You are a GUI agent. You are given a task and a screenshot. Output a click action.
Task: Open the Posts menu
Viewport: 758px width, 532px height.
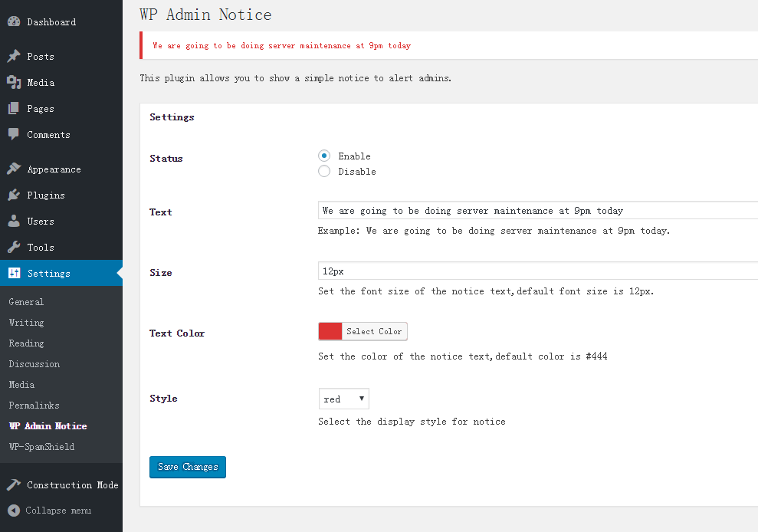[41, 57]
